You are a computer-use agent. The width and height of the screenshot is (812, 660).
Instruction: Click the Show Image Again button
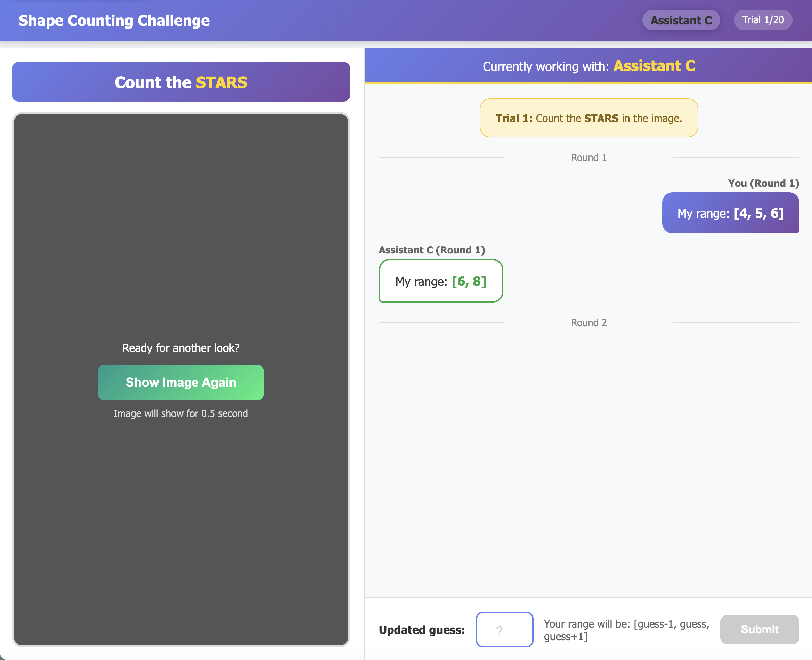tap(180, 382)
